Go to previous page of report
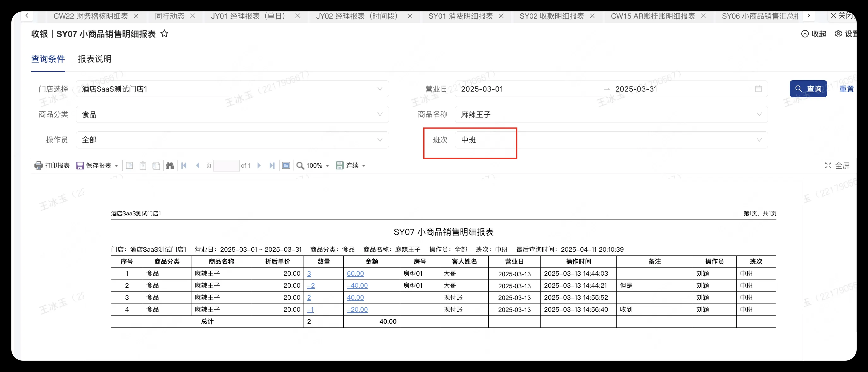 [x=198, y=165]
